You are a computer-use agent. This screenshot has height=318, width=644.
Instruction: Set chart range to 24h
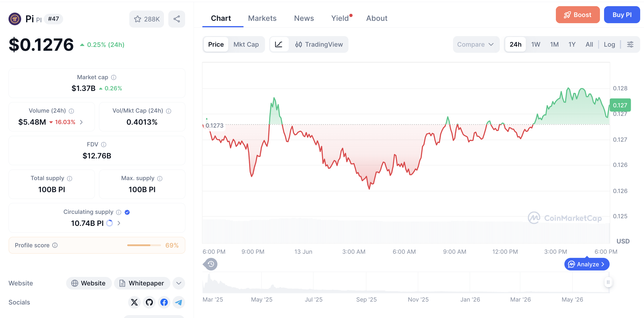pos(516,45)
